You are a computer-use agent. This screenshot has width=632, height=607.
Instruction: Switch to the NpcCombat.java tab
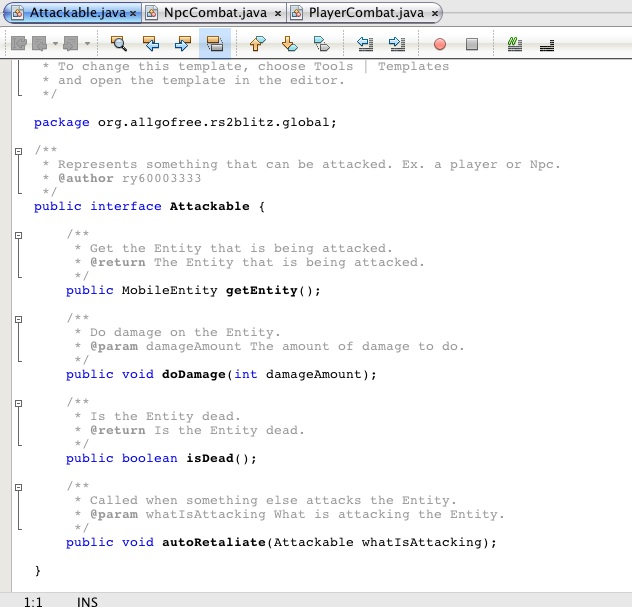[x=215, y=13]
